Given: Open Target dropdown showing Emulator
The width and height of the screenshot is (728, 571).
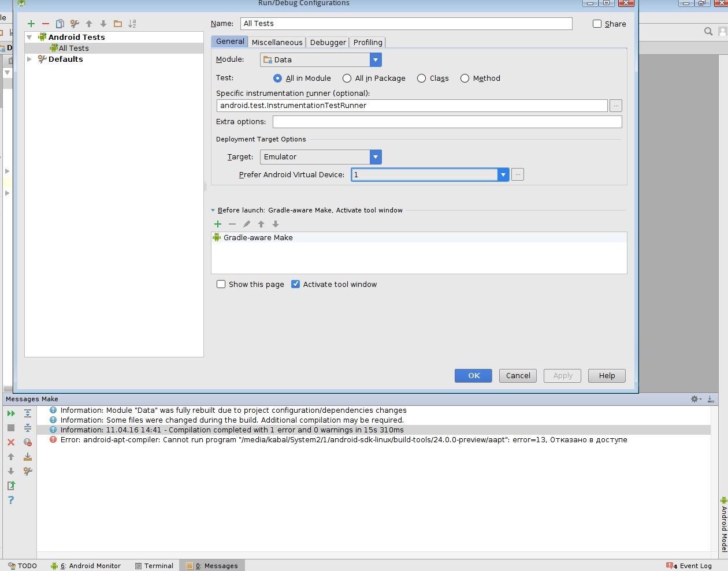Looking at the screenshot, I should point(321,157).
